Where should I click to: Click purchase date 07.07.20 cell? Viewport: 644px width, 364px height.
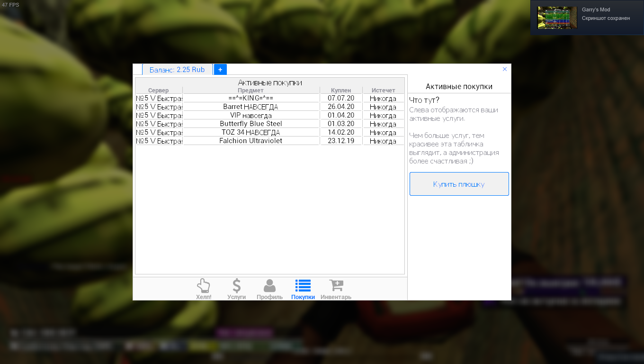tap(341, 98)
